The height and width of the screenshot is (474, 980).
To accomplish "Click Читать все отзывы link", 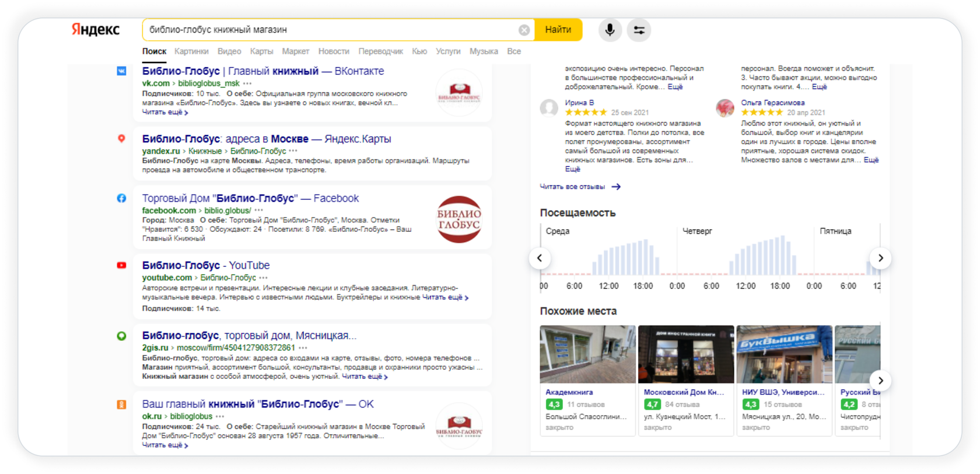I will pos(572,187).
